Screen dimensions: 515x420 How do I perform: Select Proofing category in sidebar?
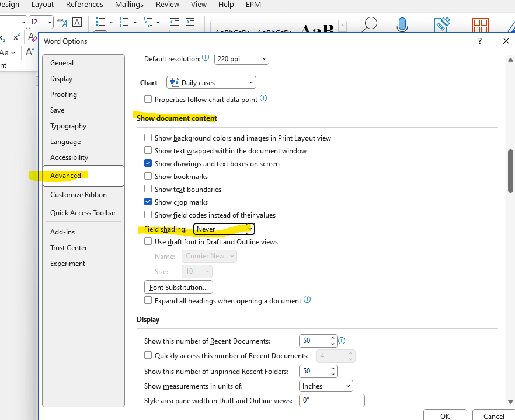83,94
